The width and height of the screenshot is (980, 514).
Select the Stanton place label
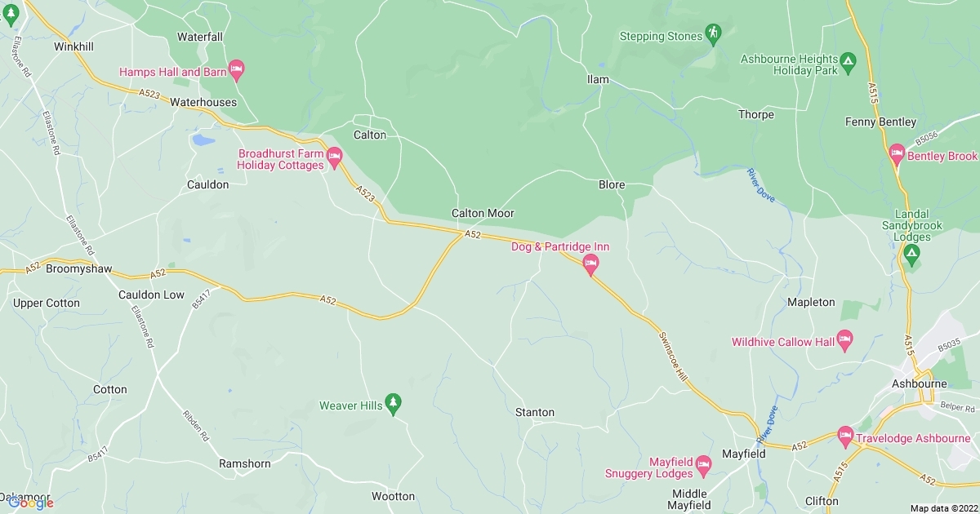tap(535, 412)
